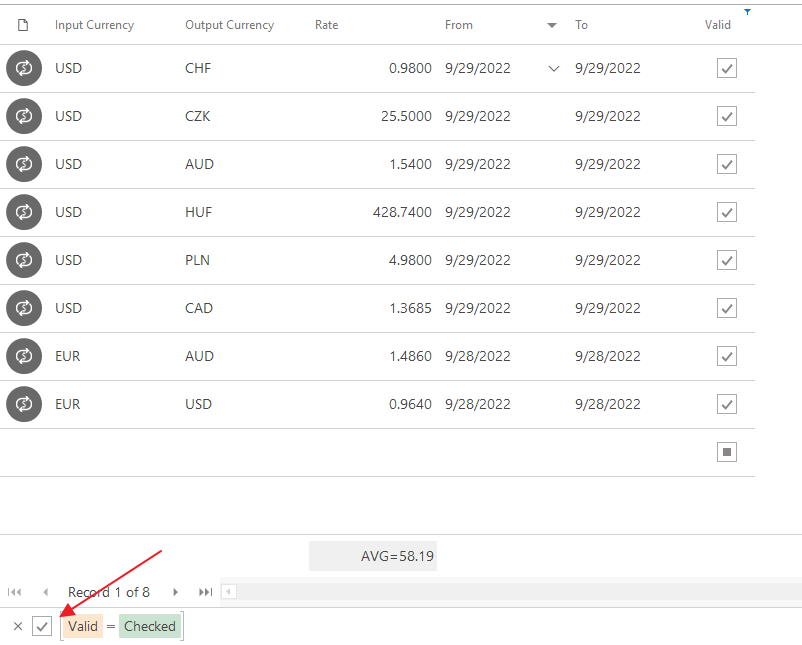Click the exchange icon in the EUR to USD row
This screenshot has width=802, height=645.
click(x=24, y=405)
